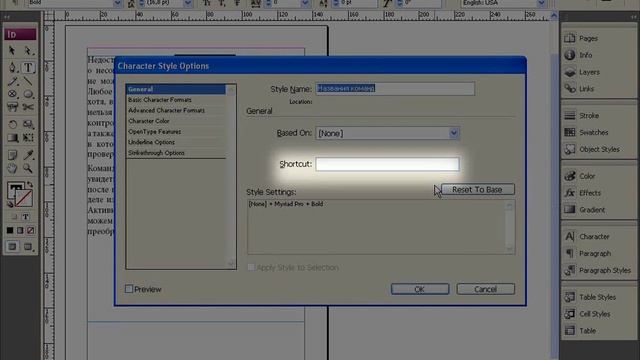Select the Gradient Swatch tool

(x=12, y=138)
